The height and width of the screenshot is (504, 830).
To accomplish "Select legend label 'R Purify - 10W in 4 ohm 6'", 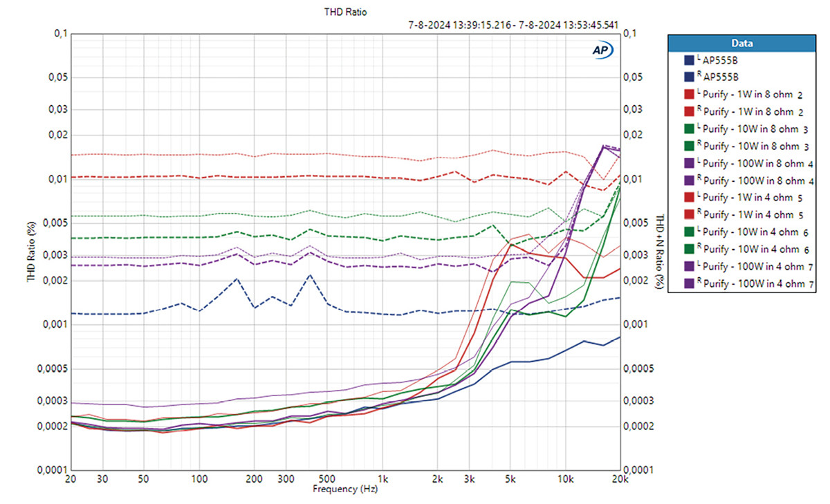I will point(752,249).
